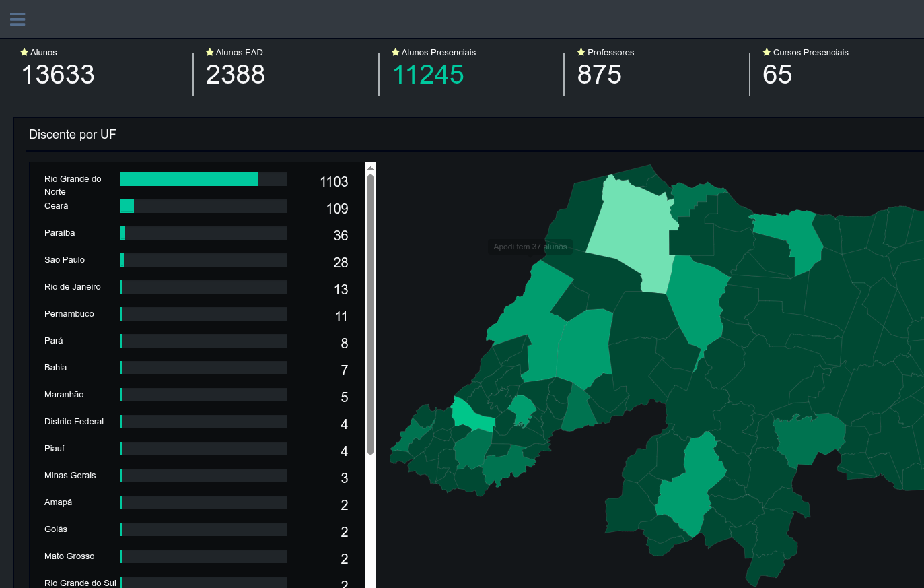Click the star icon beside Professores
The image size is (924, 588).
pyautogui.click(x=580, y=51)
